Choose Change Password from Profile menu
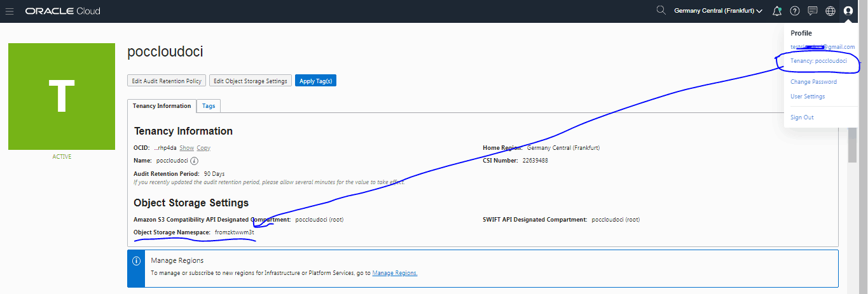Image resolution: width=868 pixels, height=294 pixels. point(813,82)
